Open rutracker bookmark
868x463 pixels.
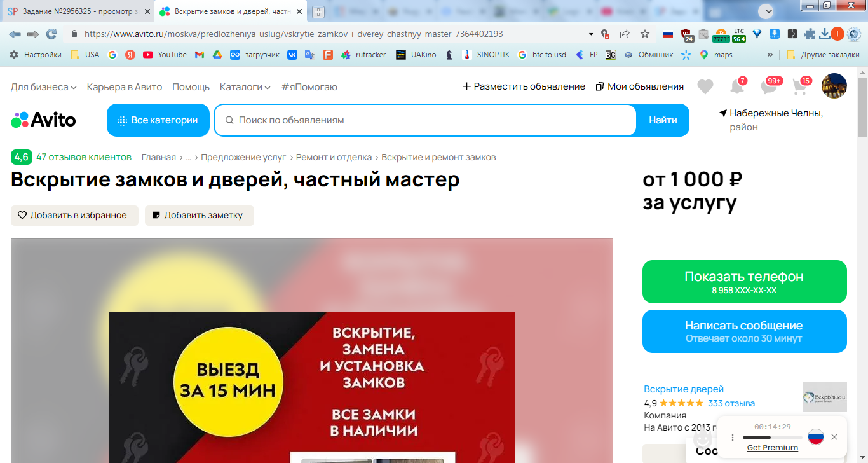363,55
